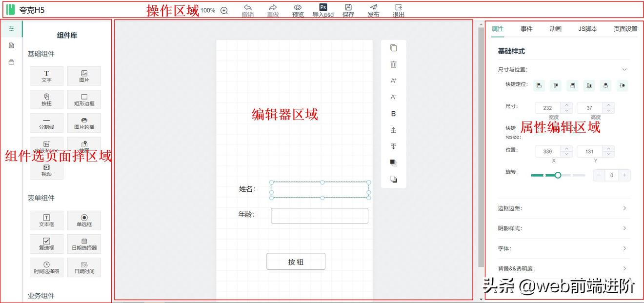
Task: Decrease font size with the A- icon
Action: pos(394,97)
